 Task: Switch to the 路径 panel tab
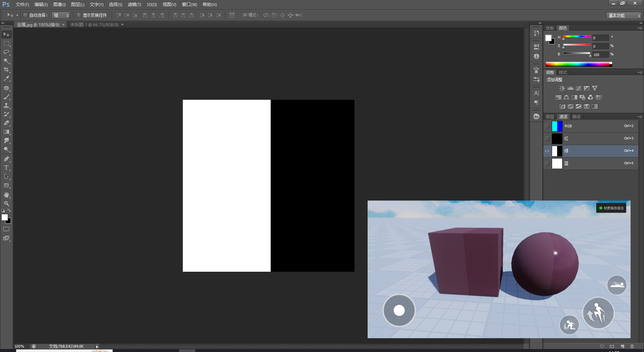[576, 117]
